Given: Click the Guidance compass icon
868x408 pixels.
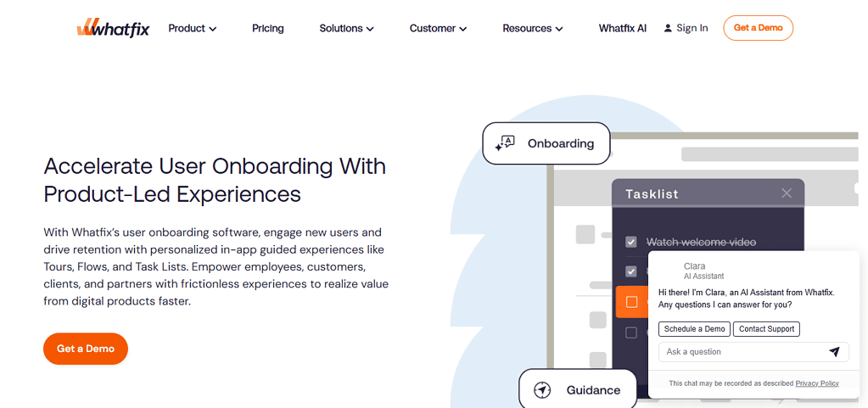Looking at the screenshot, I should 542,390.
